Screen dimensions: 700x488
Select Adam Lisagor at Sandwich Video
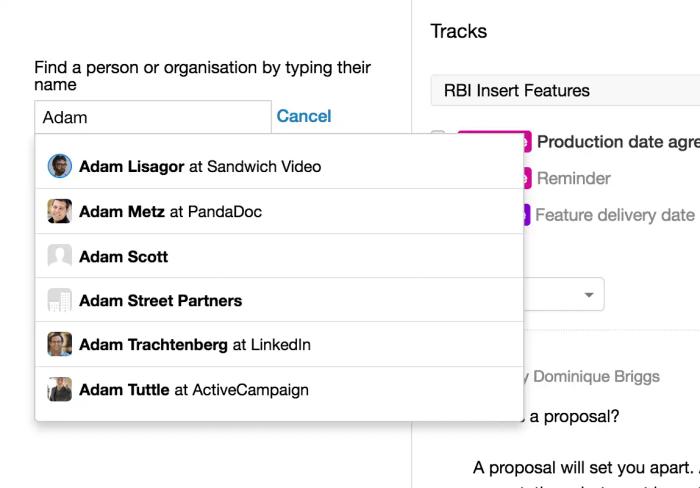(200, 166)
